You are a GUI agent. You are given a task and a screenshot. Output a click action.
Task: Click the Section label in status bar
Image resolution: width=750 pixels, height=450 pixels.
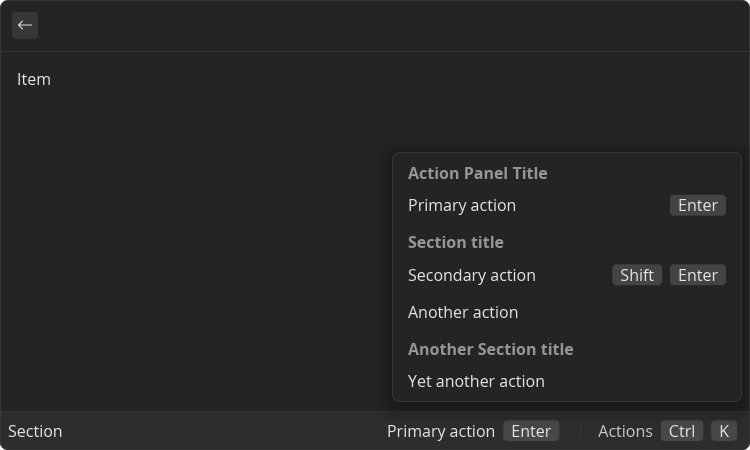(x=35, y=431)
